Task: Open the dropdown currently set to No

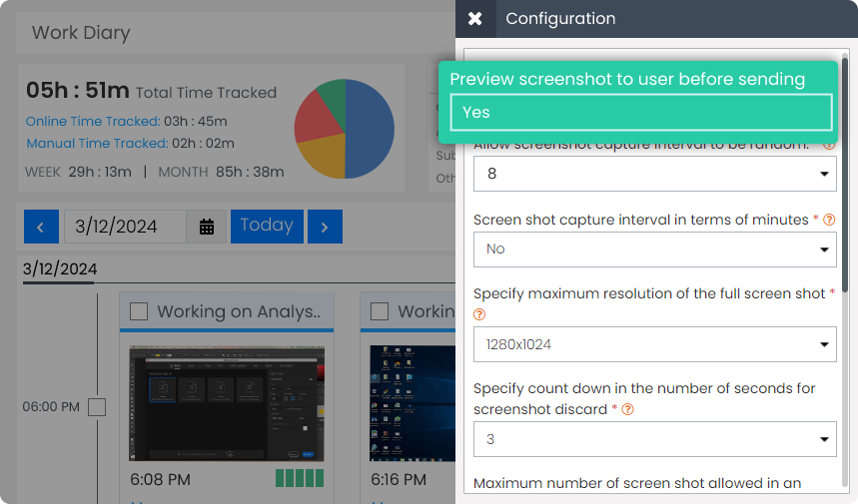Action: [654, 249]
